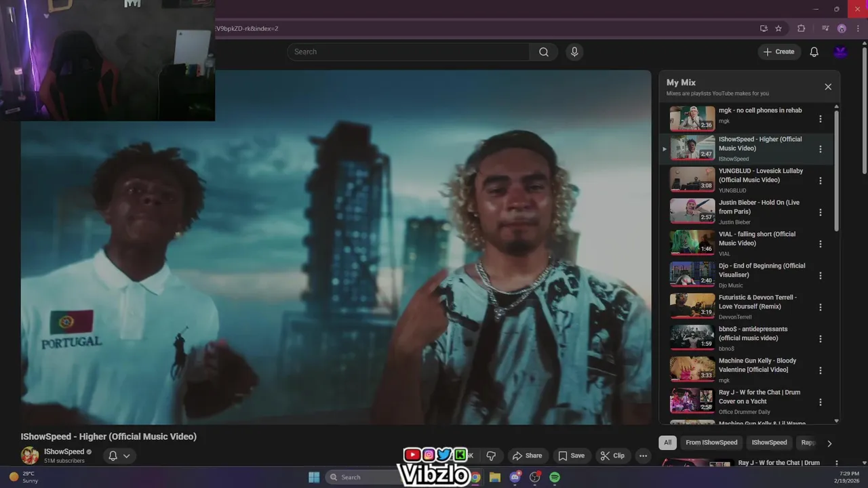This screenshot has height=488, width=868.
Task: Click the subscription notification bell icon
Action: pos(113,455)
